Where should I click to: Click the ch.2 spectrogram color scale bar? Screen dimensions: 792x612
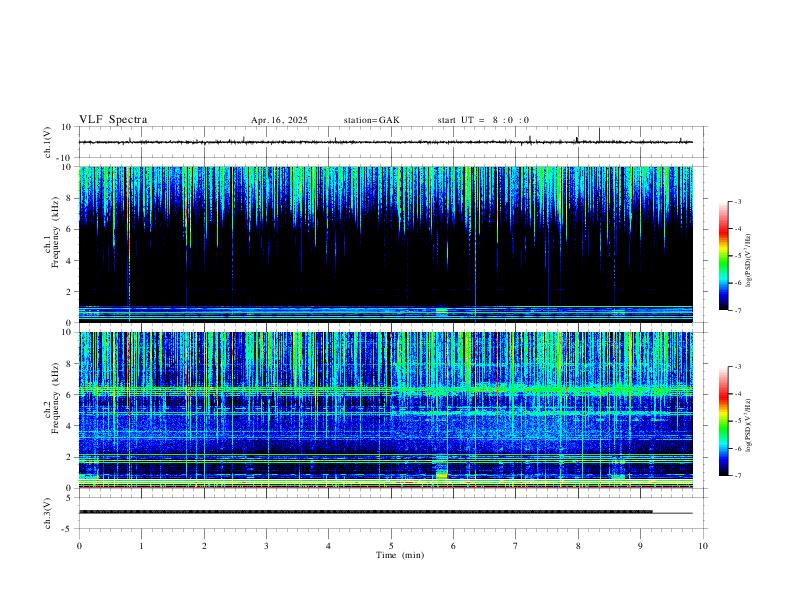[x=724, y=421]
